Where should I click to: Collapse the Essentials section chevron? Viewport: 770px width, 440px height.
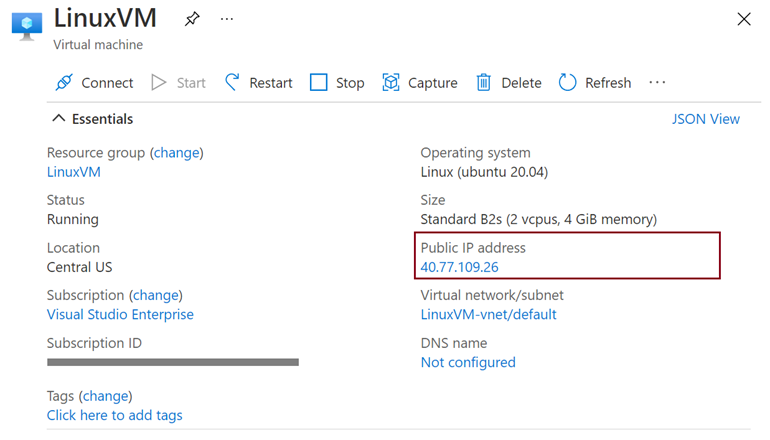(x=58, y=118)
